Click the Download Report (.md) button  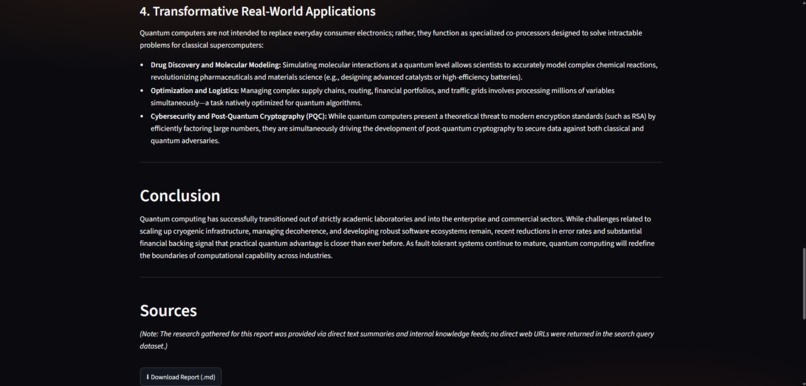coord(180,377)
